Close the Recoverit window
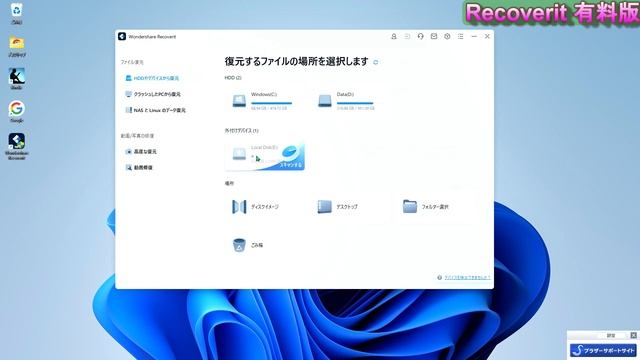 pos(487,36)
